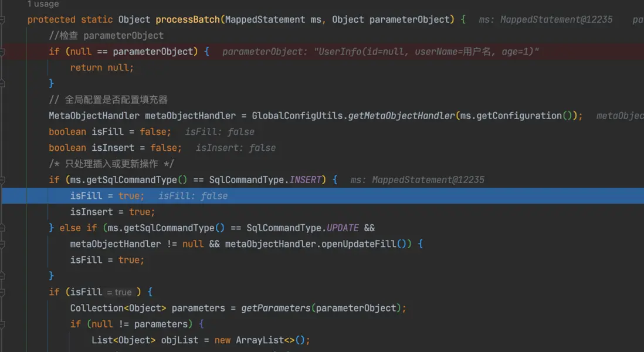Collapse the processBatch method fold marker

2,20
